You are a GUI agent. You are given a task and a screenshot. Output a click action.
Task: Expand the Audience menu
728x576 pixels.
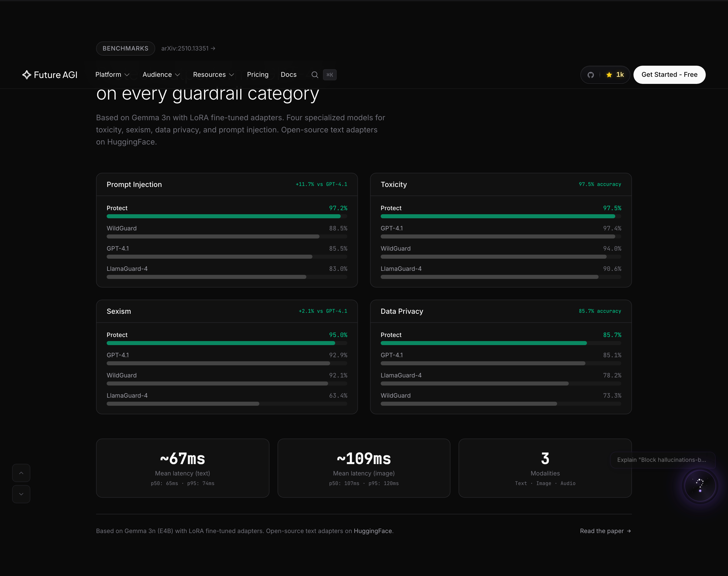click(161, 75)
